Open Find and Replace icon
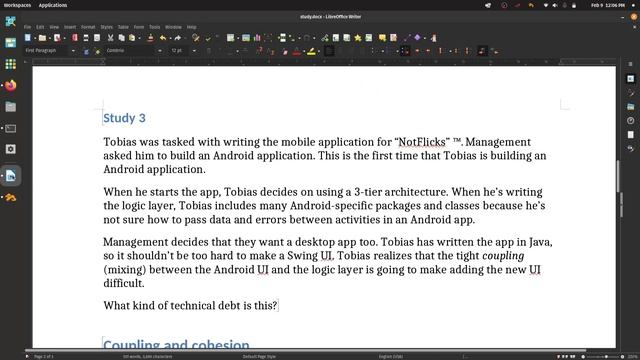Image resolution: width=640 pixels, height=360 pixels. pos(196,38)
